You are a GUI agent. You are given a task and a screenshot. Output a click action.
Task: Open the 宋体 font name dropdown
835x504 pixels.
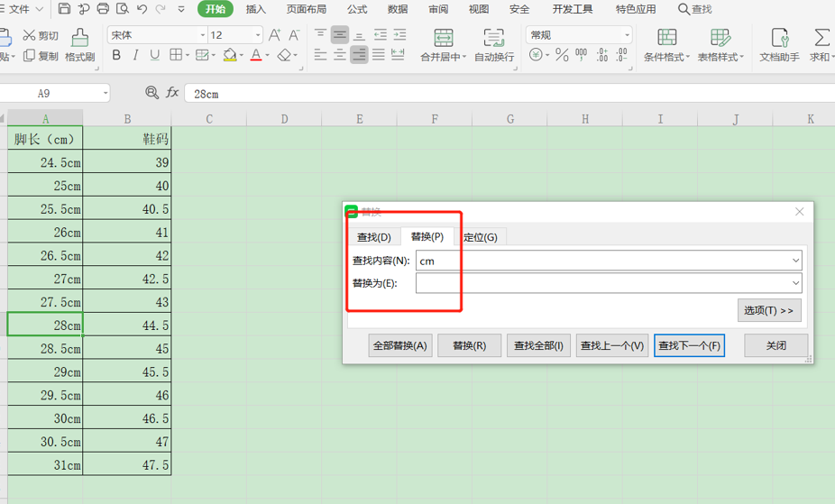(x=202, y=35)
